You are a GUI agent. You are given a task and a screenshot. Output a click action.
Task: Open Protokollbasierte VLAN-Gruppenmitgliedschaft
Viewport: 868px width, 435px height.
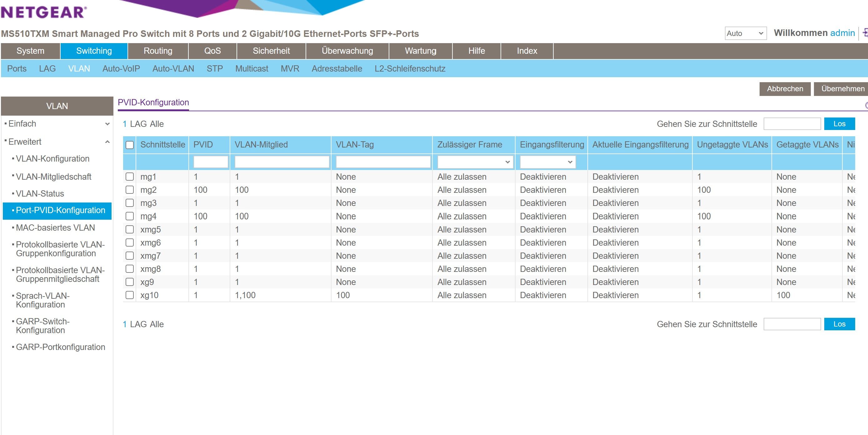pos(60,275)
